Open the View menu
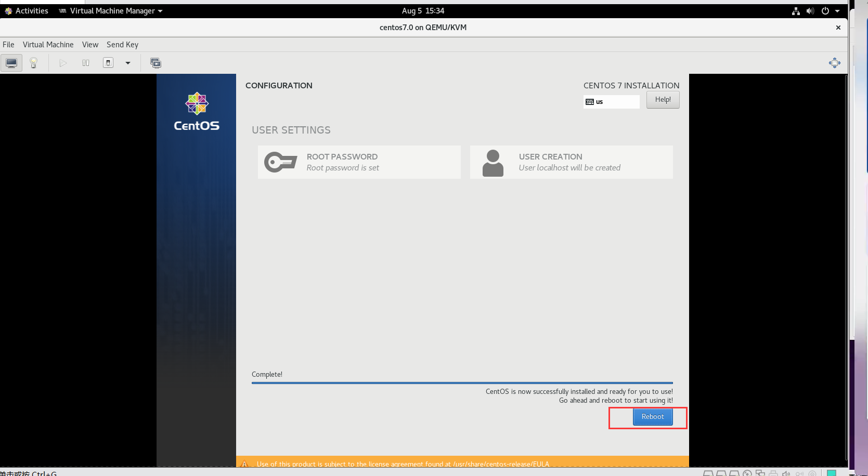This screenshot has height=476, width=868. coord(90,45)
